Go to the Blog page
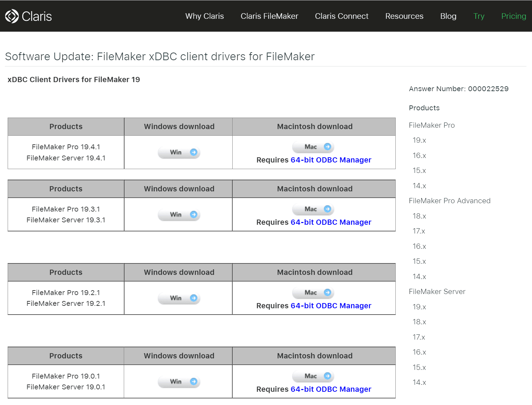 pyautogui.click(x=448, y=16)
